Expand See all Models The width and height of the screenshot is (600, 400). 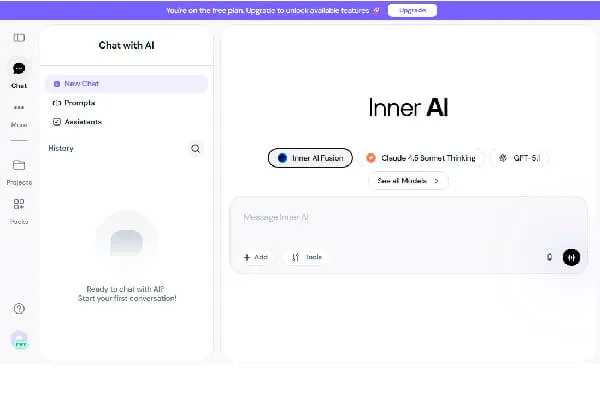tap(408, 181)
